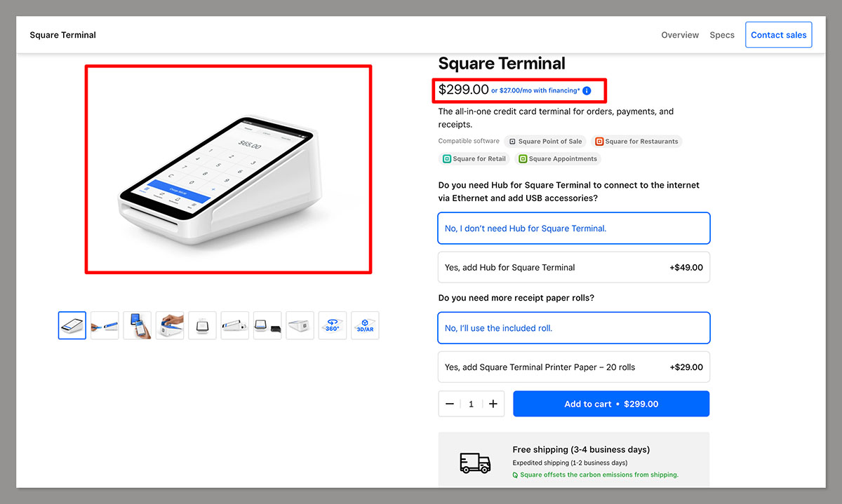This screenshot has height=504, width=842.
Task: Open the Overview section
Action: click(x=679, y=34)
